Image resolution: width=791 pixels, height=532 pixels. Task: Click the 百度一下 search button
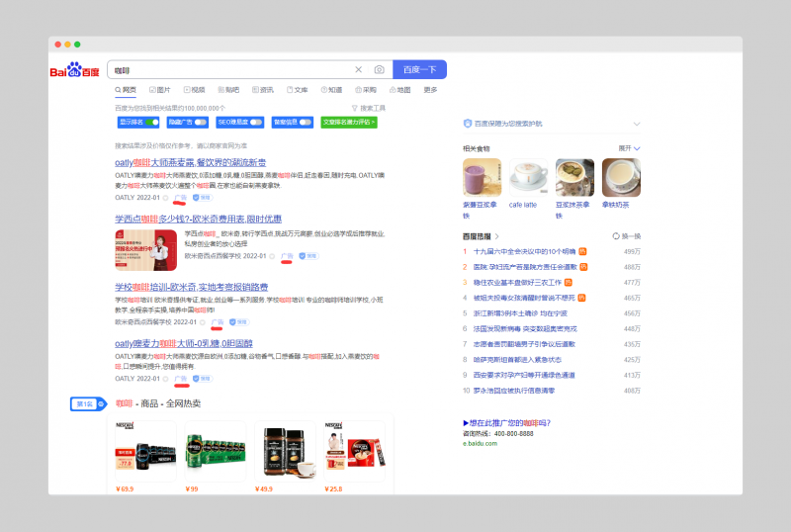(419, 70)
